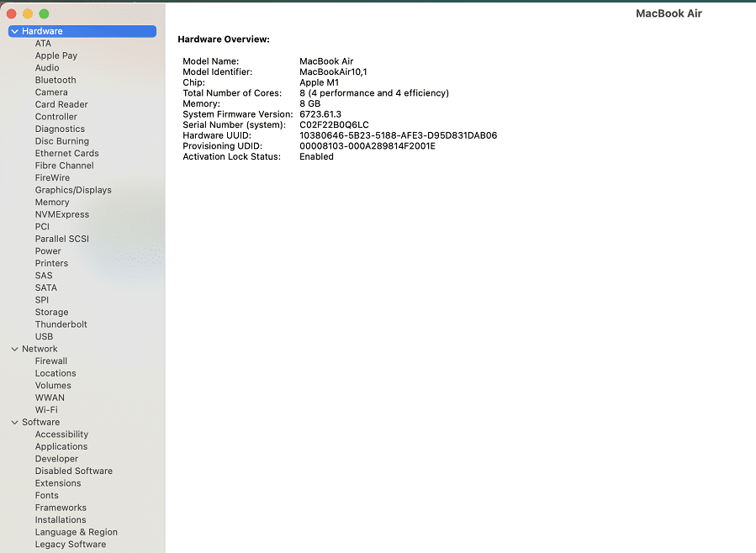The image size is (756, 553).
Task: Select Legacy Software in the sidebar
Action: (x=71, y=545)
